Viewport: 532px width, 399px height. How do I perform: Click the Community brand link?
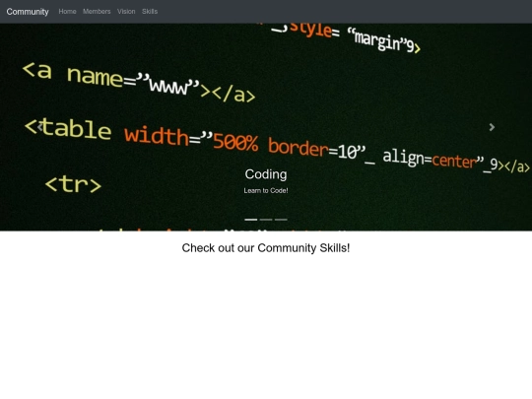tap(28, 12)
